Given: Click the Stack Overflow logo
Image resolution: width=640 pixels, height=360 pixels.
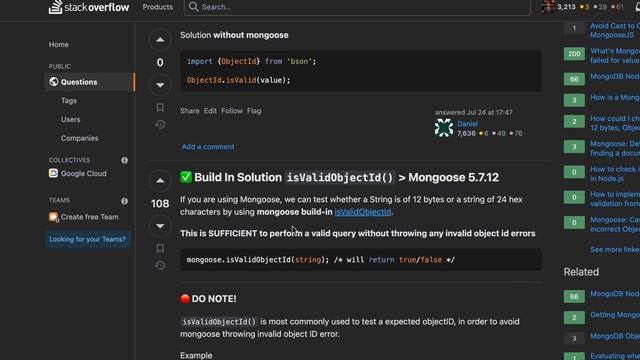Looking at the screenshot, I should 89,7.
